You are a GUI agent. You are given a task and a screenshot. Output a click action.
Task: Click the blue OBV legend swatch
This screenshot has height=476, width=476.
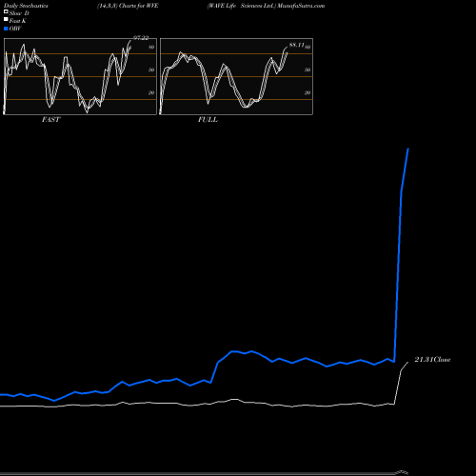click(x=6, y=29)
